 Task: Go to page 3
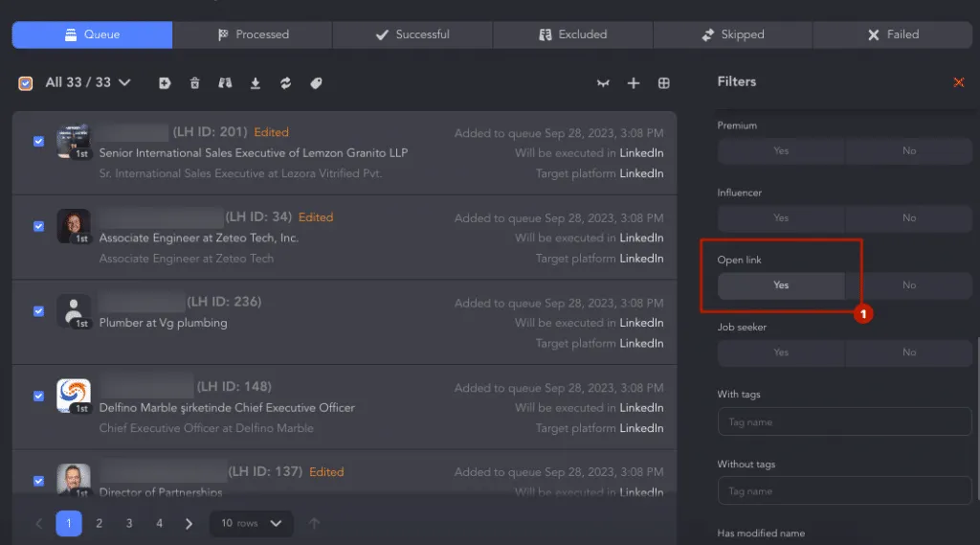(x=129, y=523)
